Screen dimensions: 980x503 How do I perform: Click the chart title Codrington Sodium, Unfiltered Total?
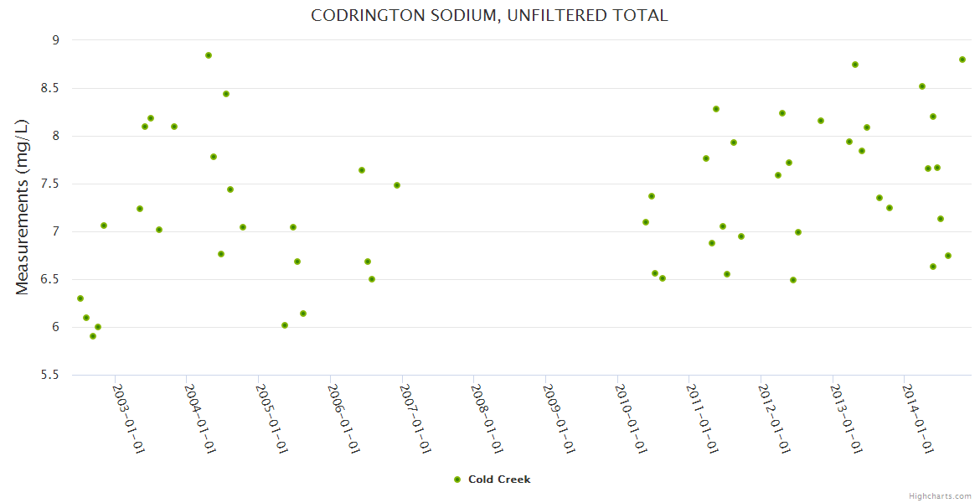click(489, 15)
